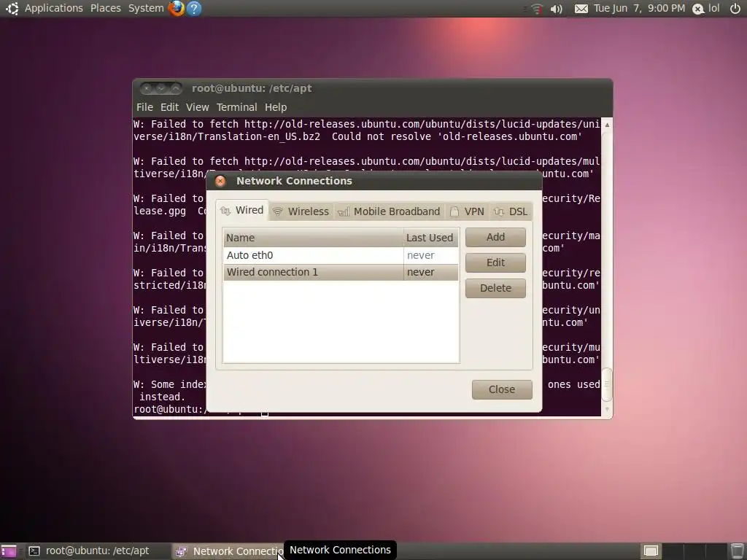
Task: Open the Places menu
Action: [105, 8]
